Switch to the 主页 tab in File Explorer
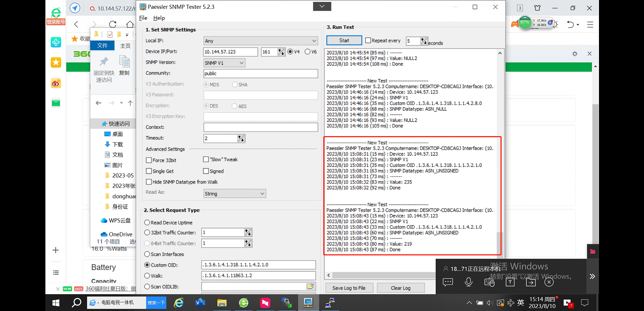The height and width of the screenshot is (311, 644). point(125,46)
